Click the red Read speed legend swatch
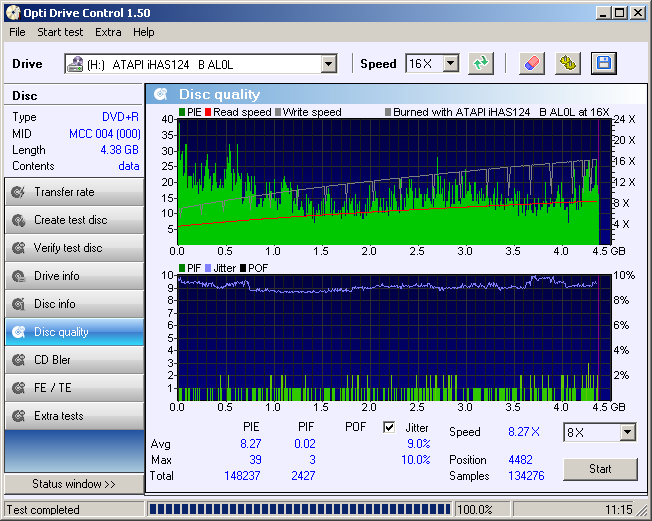This screenshot has width=652, height=521. (x=208, y=112)
